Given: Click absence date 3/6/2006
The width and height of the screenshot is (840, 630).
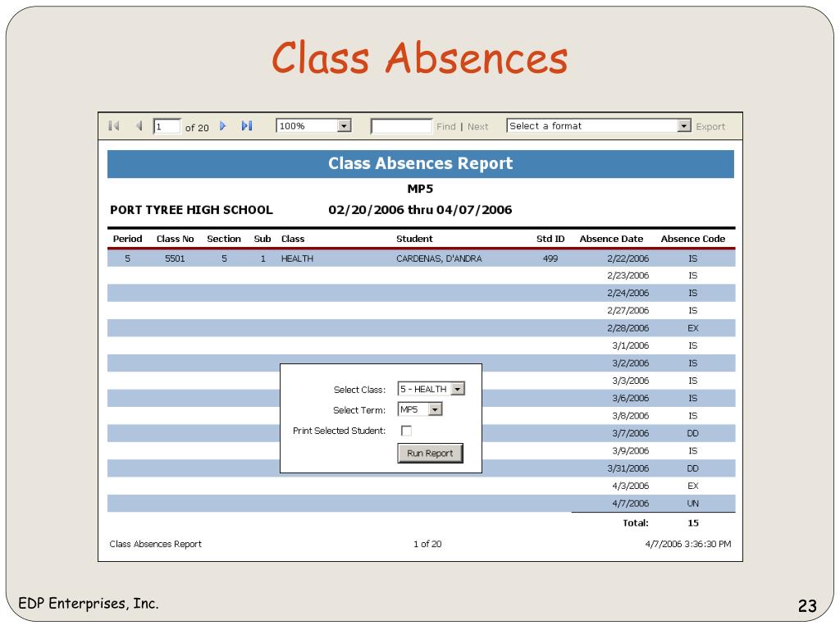Looking at the screenshot, I should tap(631, 398).
